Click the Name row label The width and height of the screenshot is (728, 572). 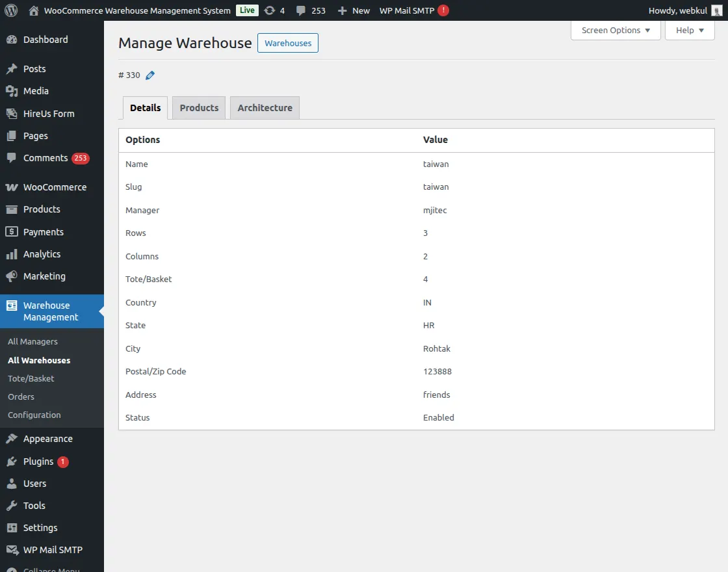(x=136, y=164)
